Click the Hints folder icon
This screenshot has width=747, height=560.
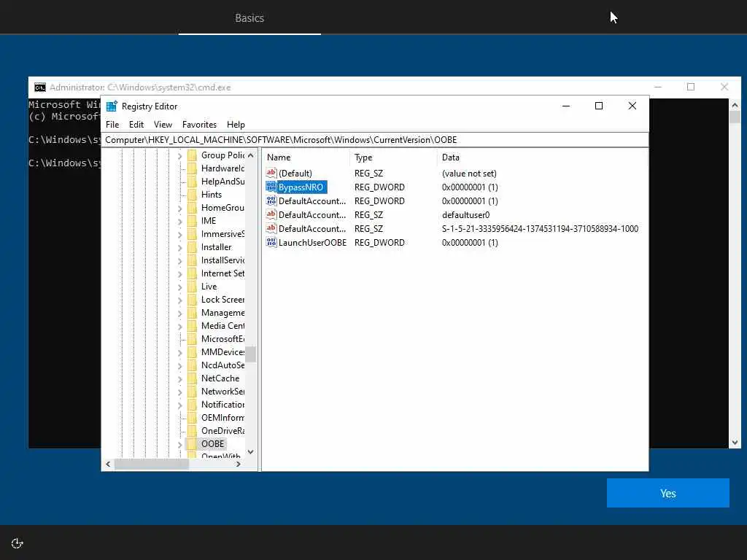[x=192, y=194]
